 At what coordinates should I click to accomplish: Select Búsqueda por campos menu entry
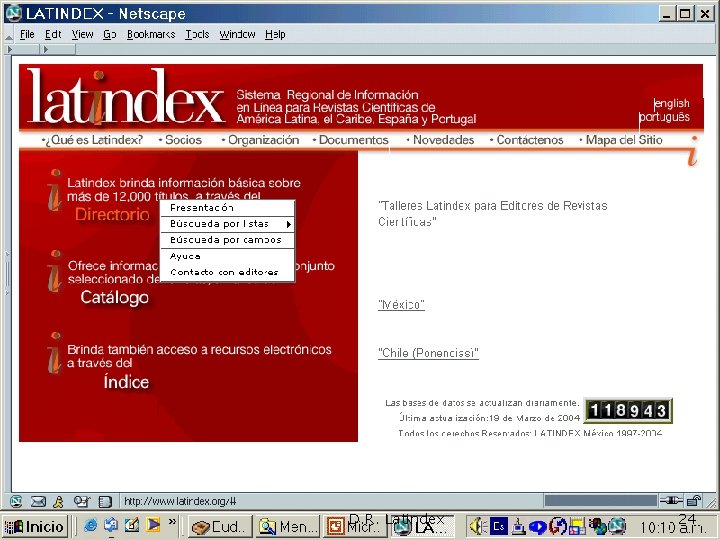click(227, 240)
